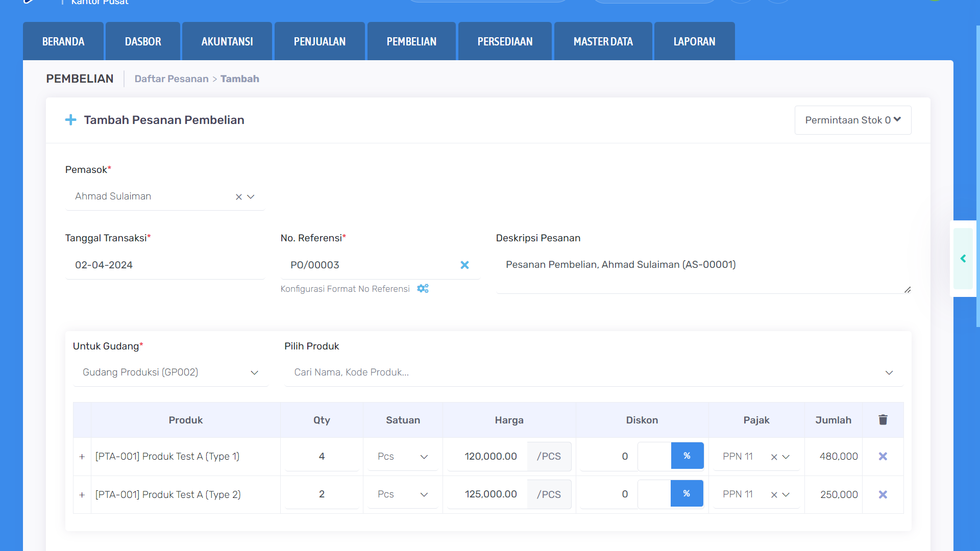The height and width of the screenshot is (551, 980).
Task: Remove PPN 11 tax on Type 2 row
Action: [774, 495]
